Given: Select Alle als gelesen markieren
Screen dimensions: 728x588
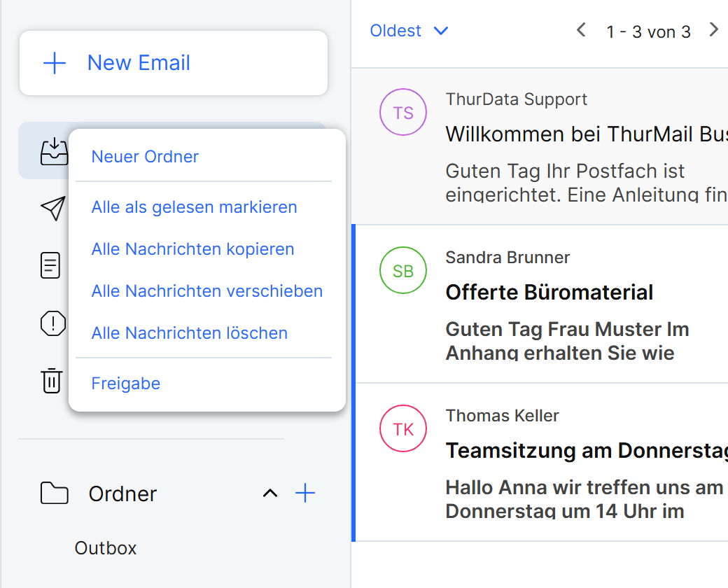Looking at the screenshot, I should pos(194,207).
